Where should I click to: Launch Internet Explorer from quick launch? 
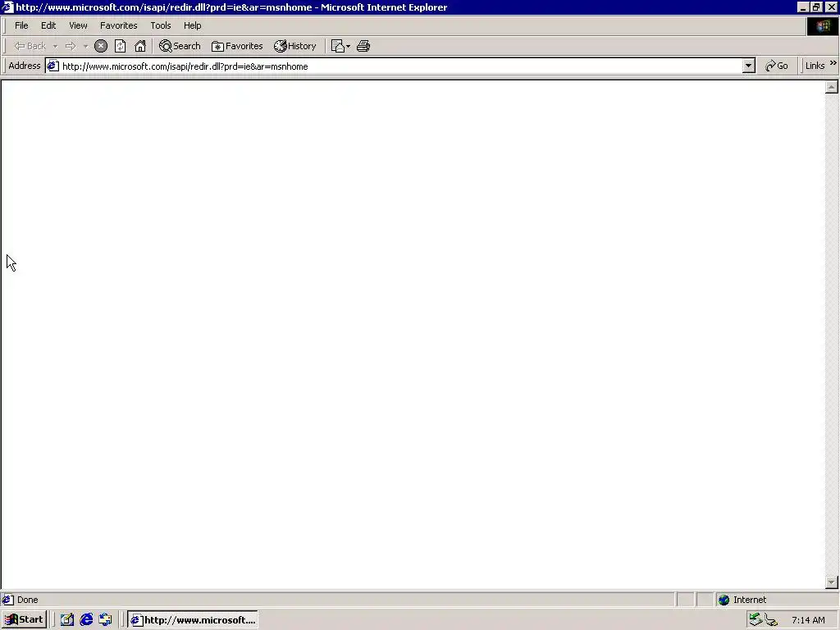click(85, 620)
